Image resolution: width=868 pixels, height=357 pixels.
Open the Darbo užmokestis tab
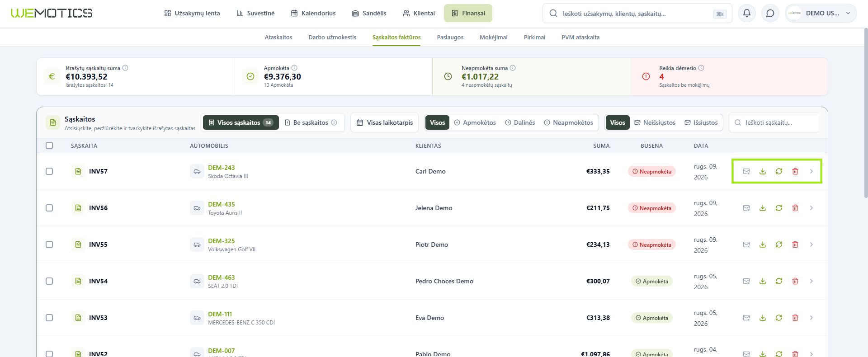click(332, 37)
